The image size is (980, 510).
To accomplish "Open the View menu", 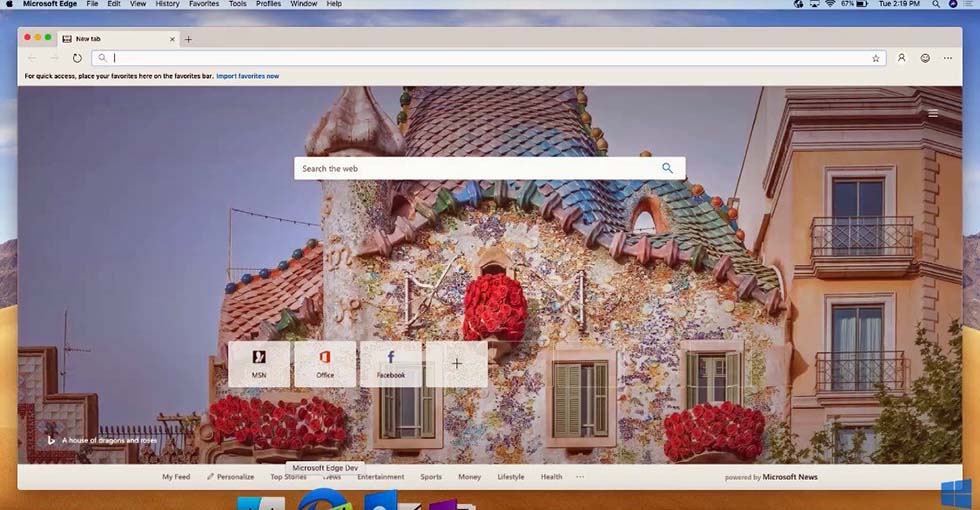I will pos(138,4).
